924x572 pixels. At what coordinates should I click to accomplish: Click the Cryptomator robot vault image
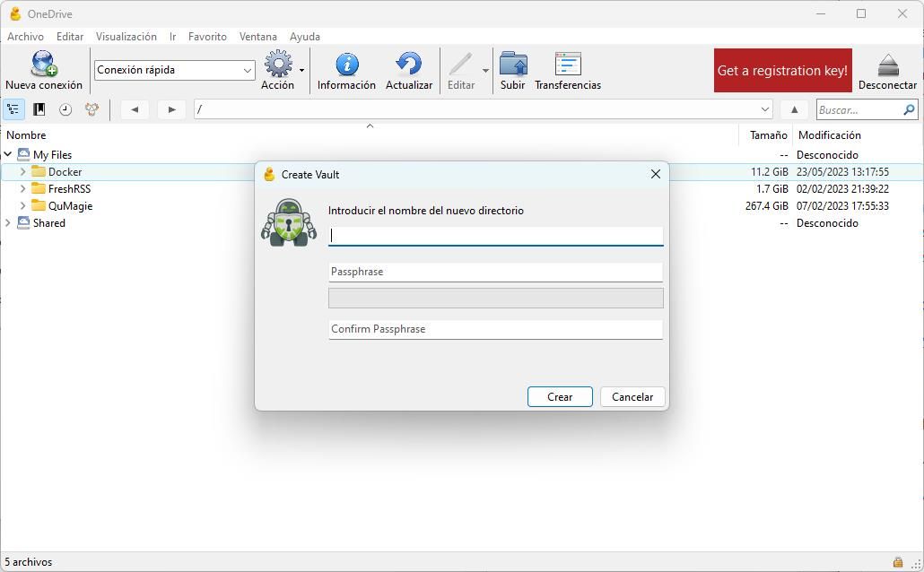(289, 222)
